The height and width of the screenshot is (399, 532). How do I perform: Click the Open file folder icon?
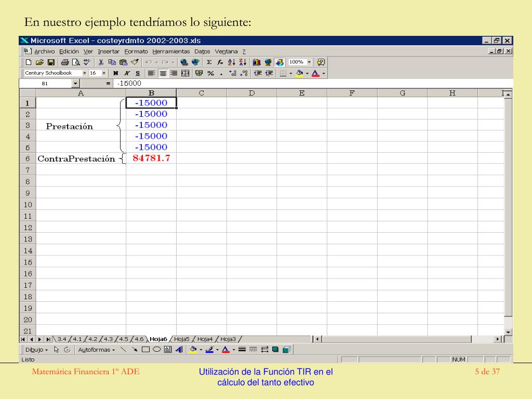[x=39, y=62]
